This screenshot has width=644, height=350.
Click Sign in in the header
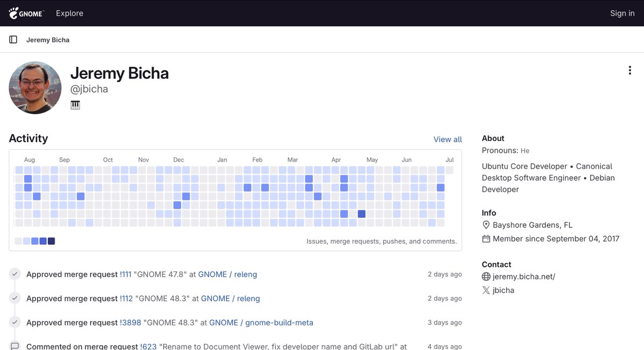pos(622,13)
